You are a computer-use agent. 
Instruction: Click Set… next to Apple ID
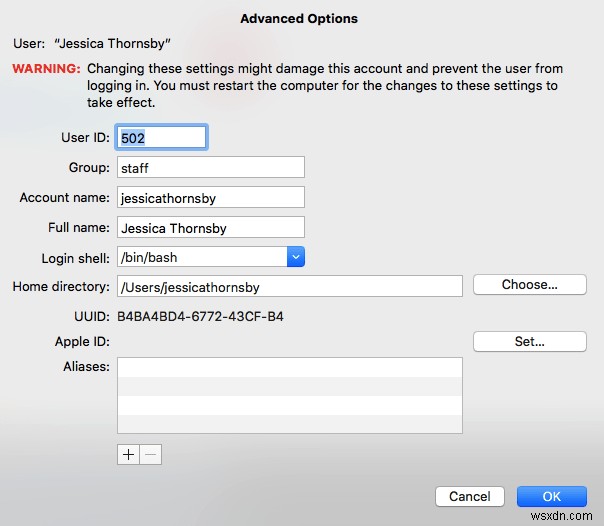530,341
